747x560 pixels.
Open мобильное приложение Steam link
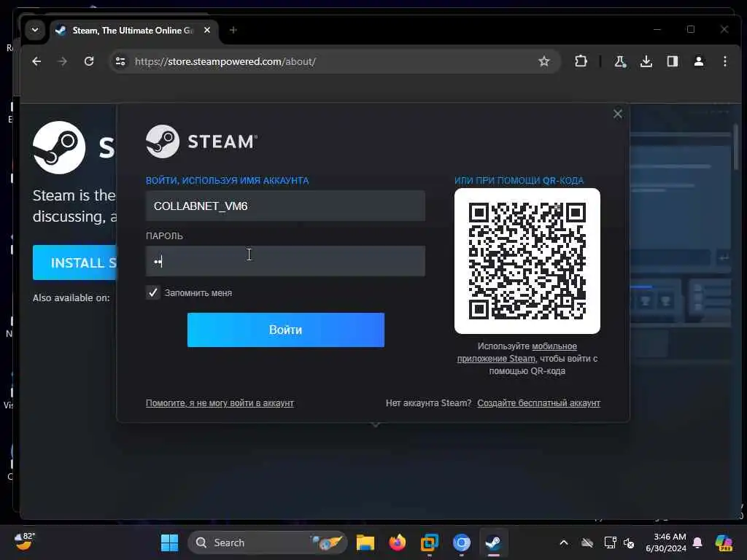click(517, 352)
